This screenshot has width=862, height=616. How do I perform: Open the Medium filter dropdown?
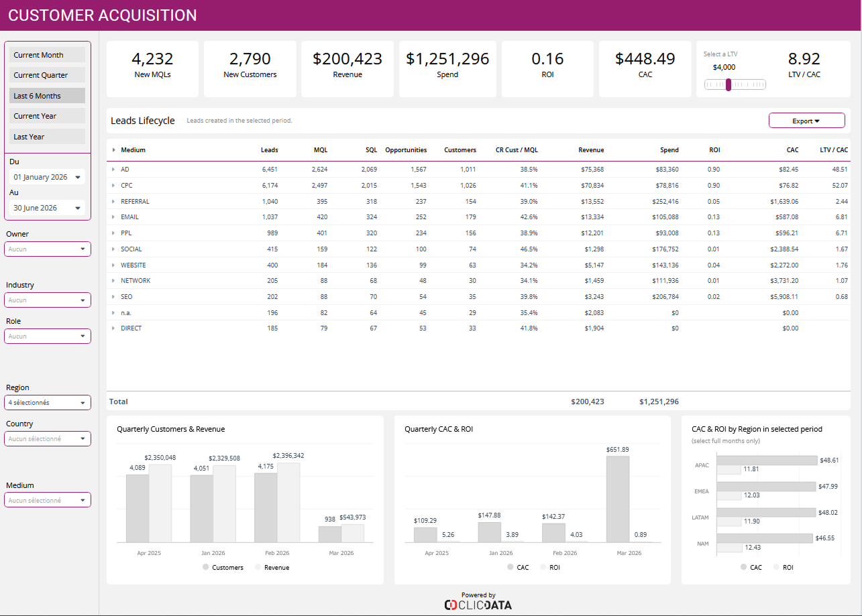(48, 500)
